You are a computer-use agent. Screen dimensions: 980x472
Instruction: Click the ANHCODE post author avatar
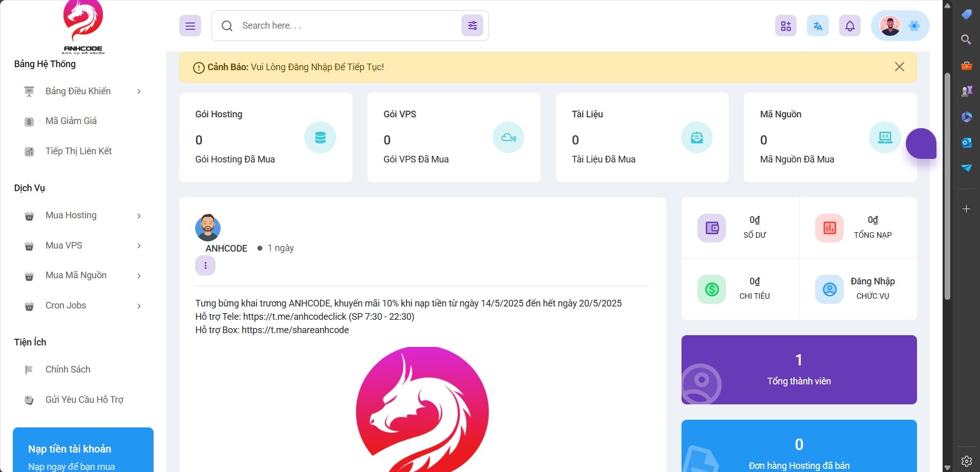coord(208,228)
